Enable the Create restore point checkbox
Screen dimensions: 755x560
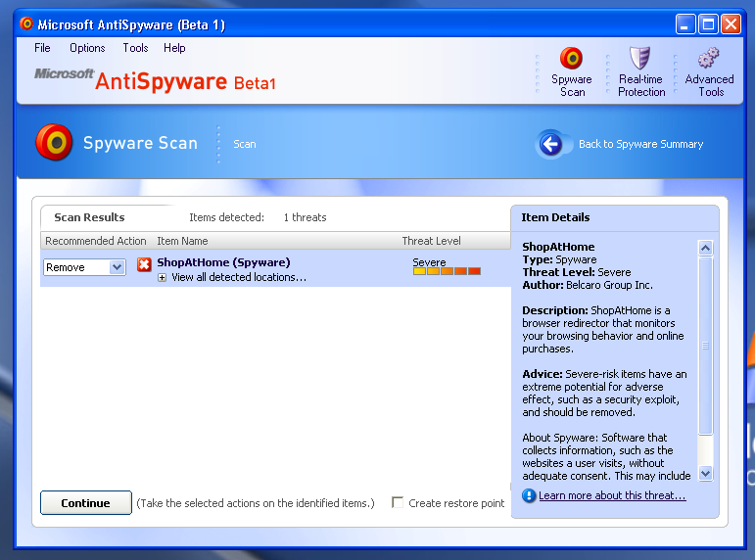398,502
